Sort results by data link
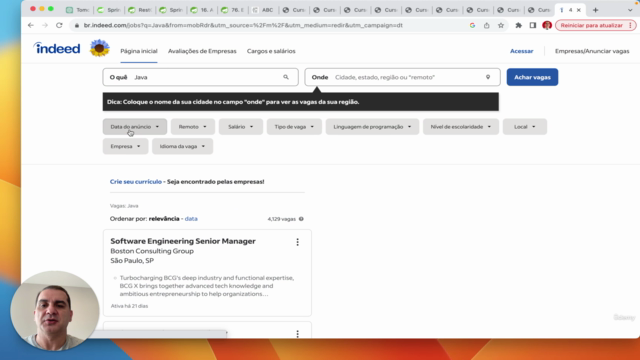 191,219
